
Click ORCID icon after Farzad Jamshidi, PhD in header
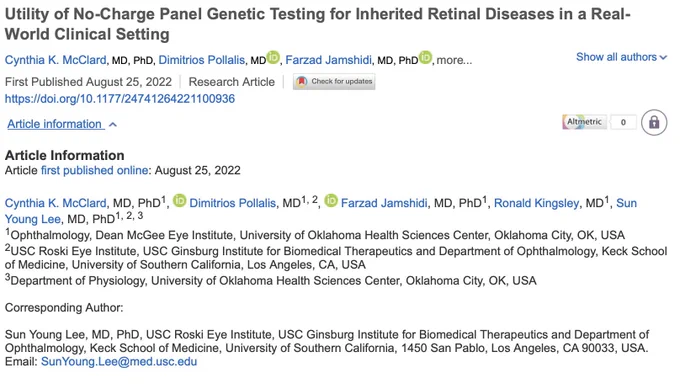tap(425, 57)
